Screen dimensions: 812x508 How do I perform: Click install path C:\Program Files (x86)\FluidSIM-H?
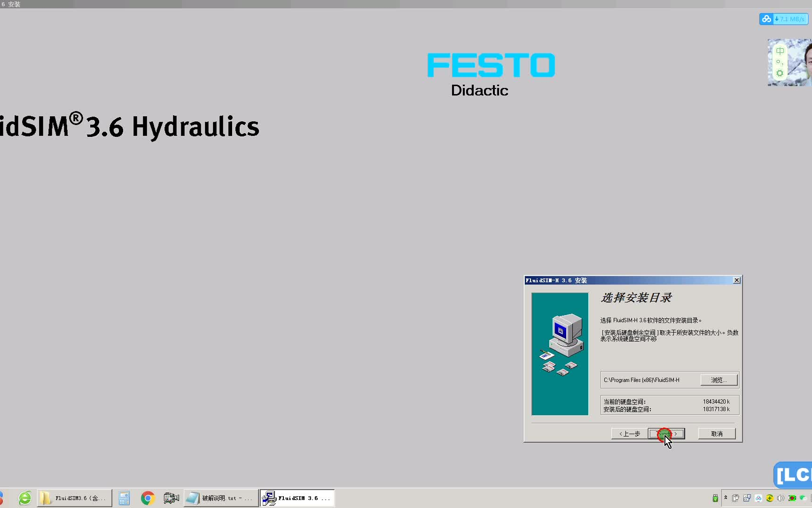pyautogui.click(x=641, y=380)
